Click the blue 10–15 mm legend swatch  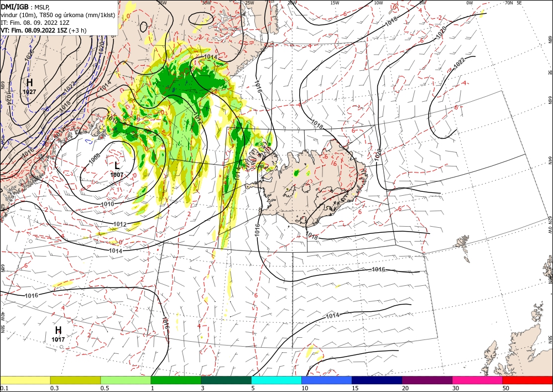coord(327,380)
